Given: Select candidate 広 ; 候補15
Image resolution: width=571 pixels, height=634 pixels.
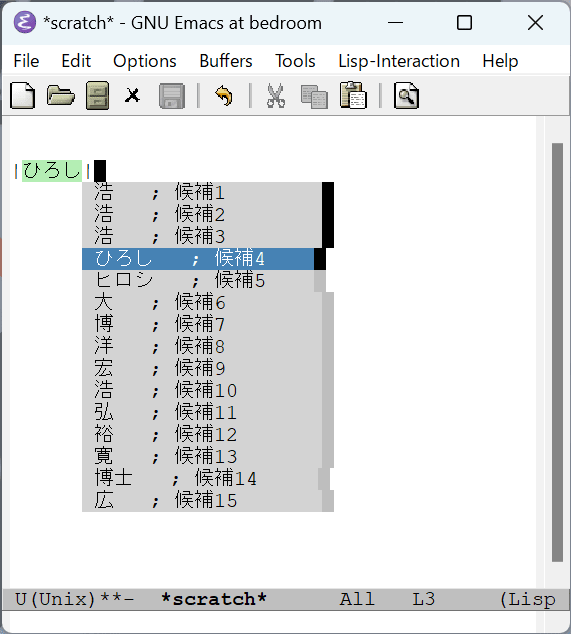Looking at the screenshot, I should (202, 501).
